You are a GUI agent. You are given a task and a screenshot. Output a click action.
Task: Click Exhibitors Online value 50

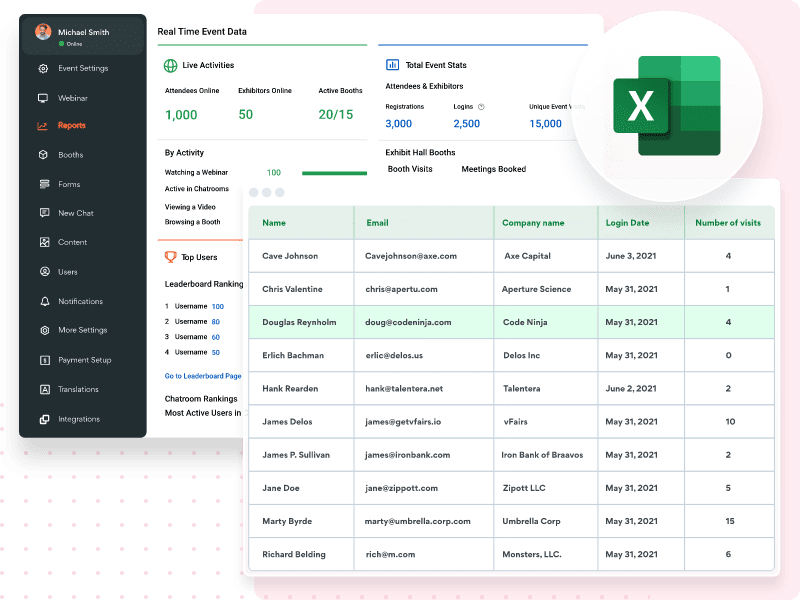(x=246, y=115)
